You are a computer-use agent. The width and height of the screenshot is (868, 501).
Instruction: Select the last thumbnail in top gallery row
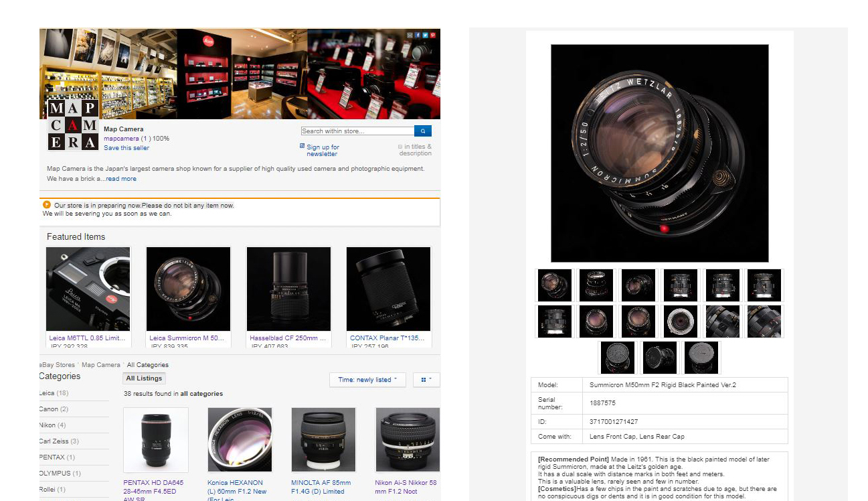coord(764,285)
